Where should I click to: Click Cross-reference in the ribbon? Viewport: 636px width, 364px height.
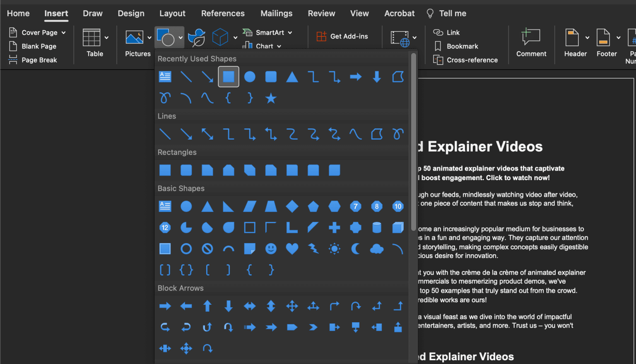coord(466,60)
